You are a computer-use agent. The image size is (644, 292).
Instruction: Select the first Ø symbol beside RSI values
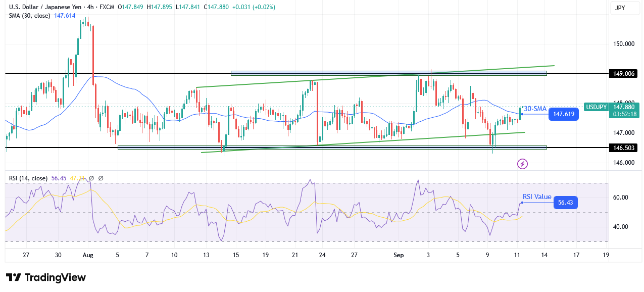(x=91, y=178)
